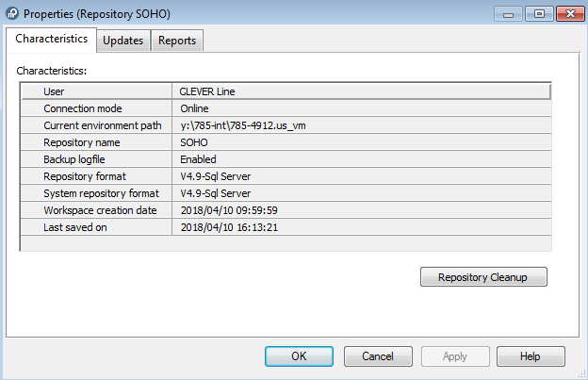Switch to the Characteristics tab
The image size is (588, 380).
coord(52,40)
